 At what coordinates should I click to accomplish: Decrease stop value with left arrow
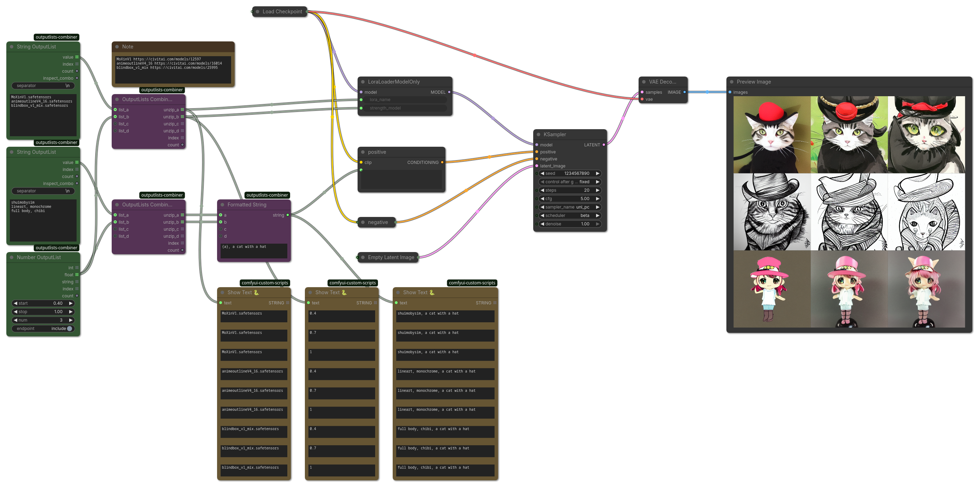15,312
